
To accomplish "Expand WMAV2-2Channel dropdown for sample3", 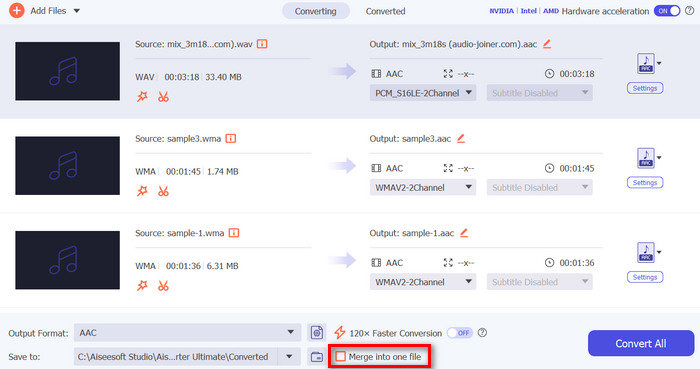I will pos(423,187).
